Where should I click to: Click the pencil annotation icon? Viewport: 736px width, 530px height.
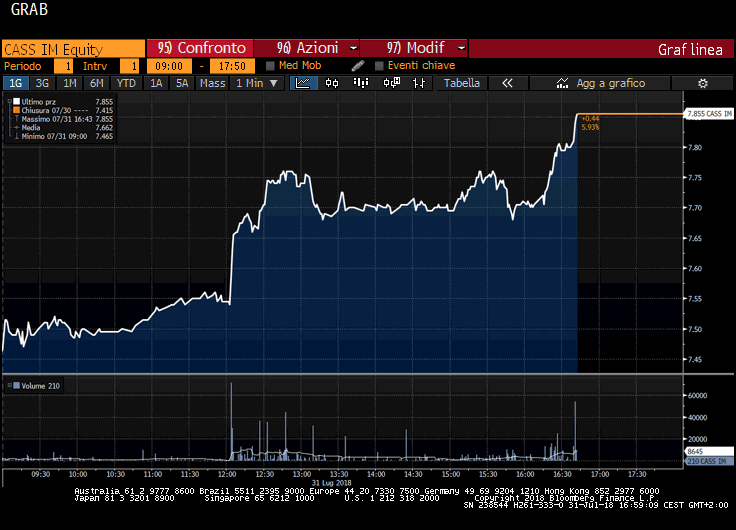pos(358,66)
